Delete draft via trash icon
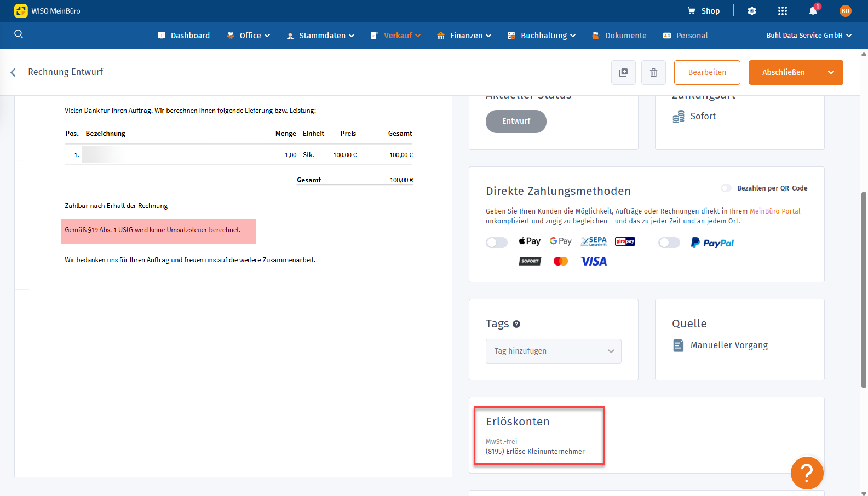868x496 pixels. (653, 72)
